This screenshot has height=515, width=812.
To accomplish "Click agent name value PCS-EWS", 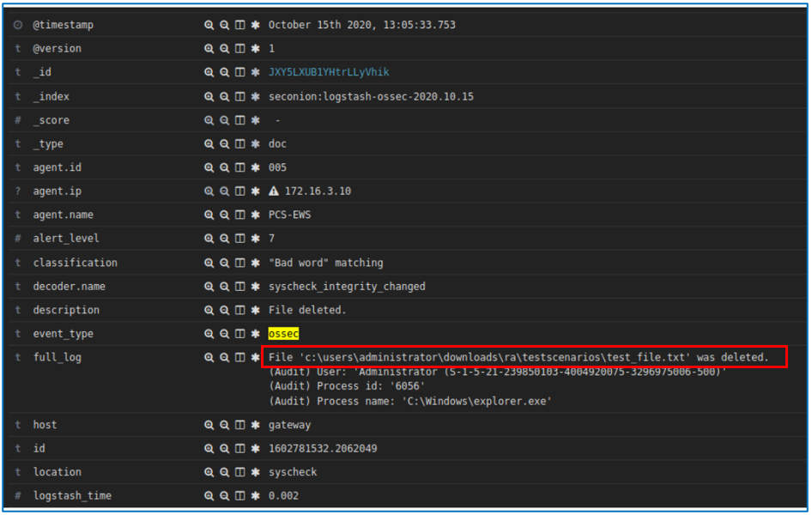I will click(289, 215).
